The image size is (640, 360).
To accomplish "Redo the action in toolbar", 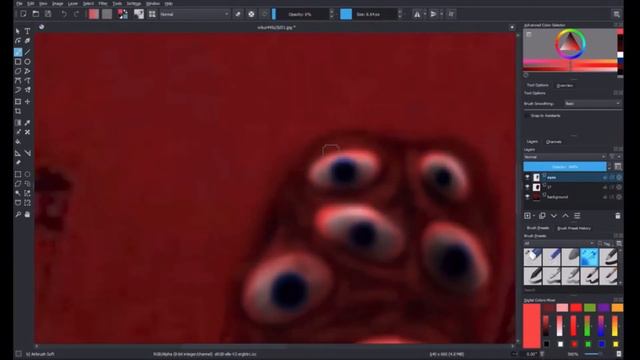I will coord(76,14).
